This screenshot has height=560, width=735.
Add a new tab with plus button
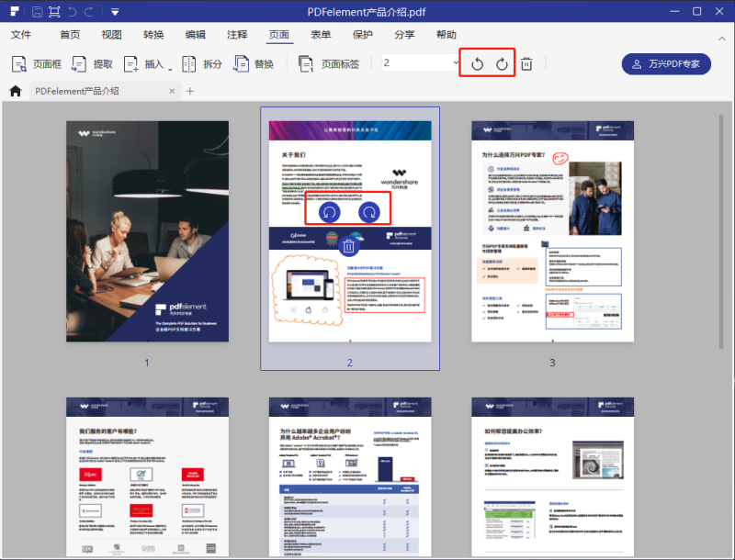pyautogui.click(x=190, y=91)
